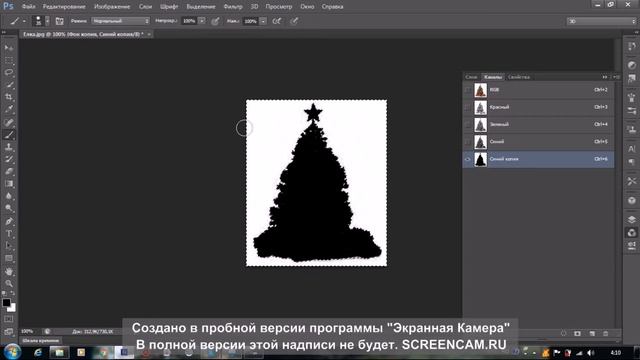
Task: Open the workspace switcher dropdown
Action: pos(601,21)
